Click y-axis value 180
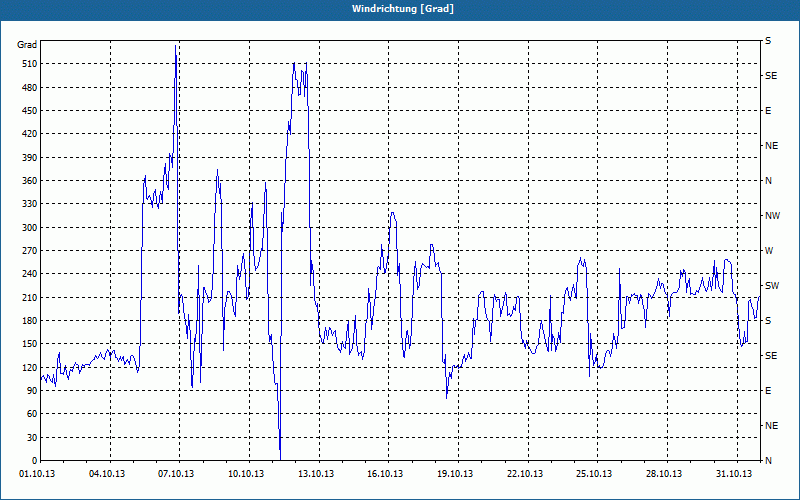The image size is (800, 500). point(30,321)
